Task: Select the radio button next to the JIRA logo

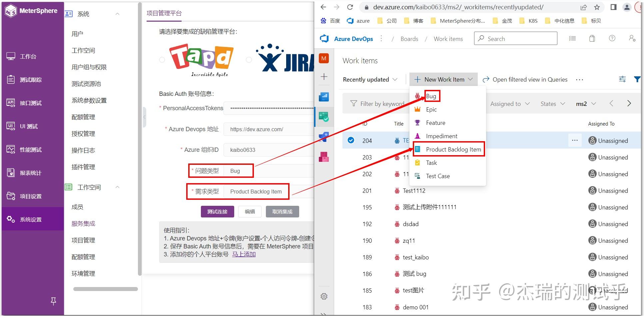Action: pos(249,60)
